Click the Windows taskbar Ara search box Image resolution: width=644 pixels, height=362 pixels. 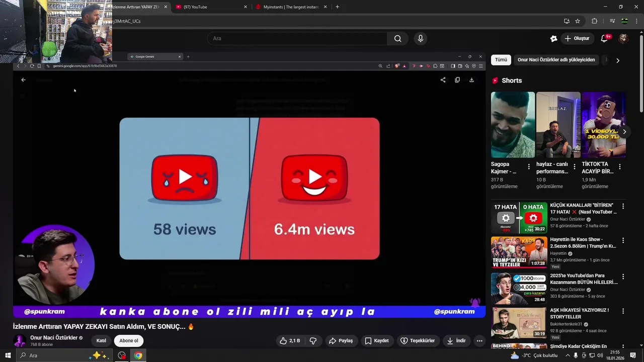(x=64, y=355)
